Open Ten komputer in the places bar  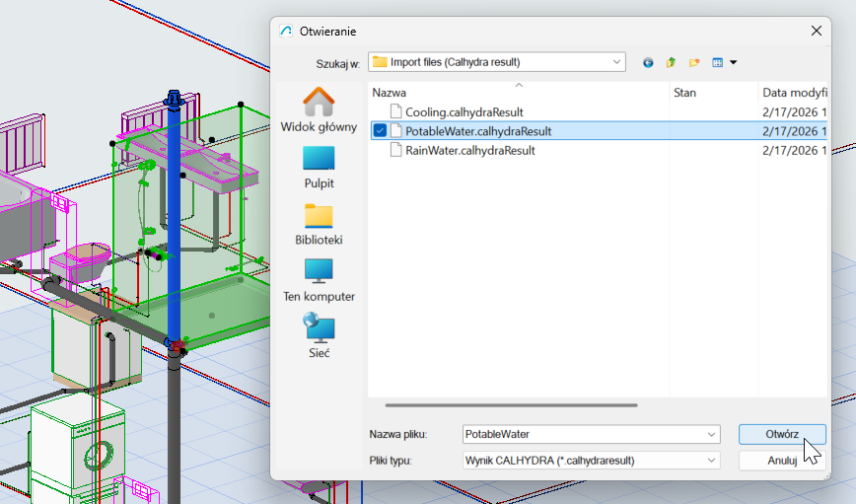319,281
